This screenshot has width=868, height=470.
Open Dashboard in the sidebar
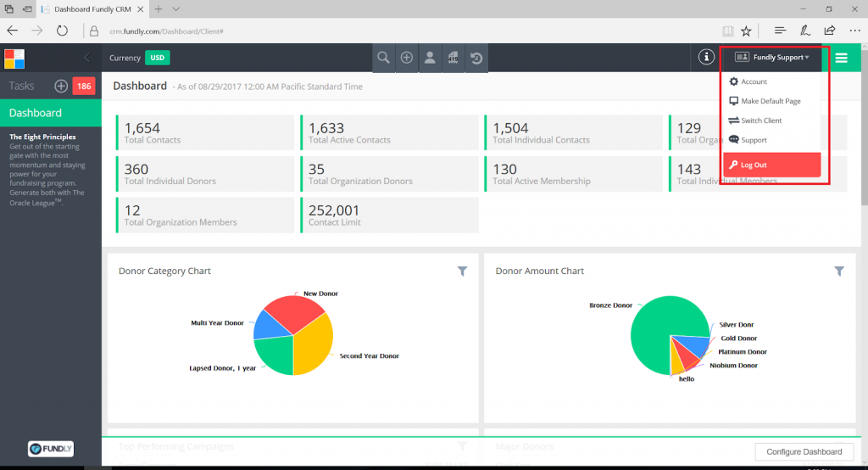51,113
